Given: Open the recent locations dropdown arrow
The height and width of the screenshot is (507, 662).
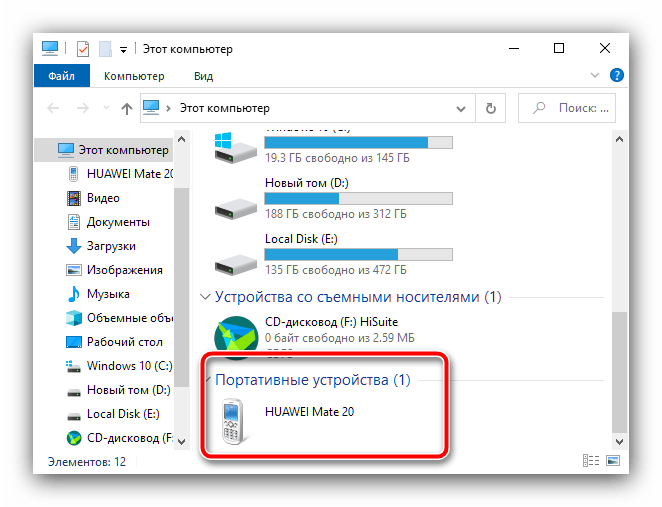Looking at the screenshot, I should [106, 108].
